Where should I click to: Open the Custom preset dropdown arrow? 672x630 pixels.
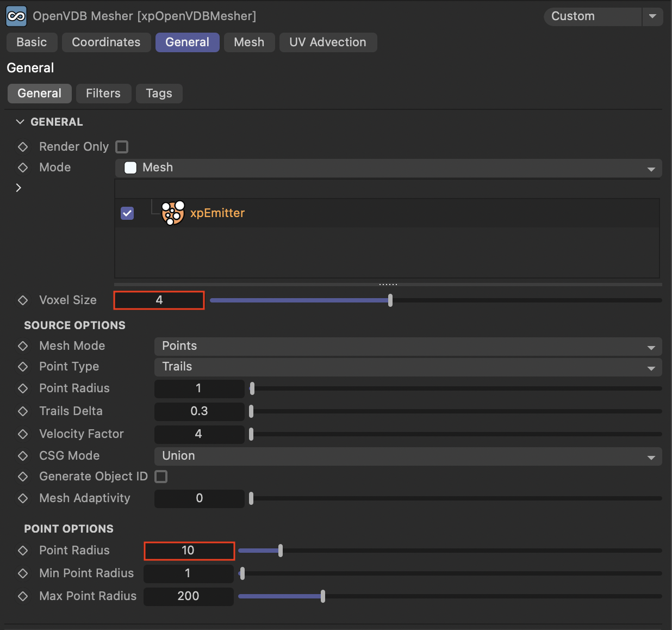(x=652, y=16)
